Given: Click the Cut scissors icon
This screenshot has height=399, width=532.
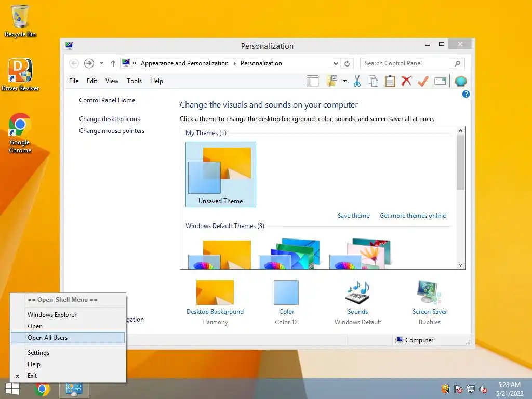Looking at the screenshot, I should click(357, 81).
